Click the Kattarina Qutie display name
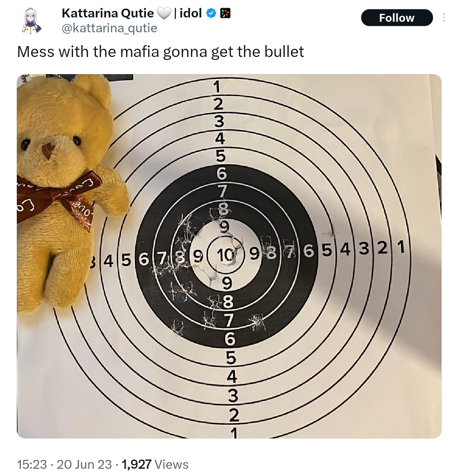Viewport: 458px width, 476px height. pyautogui.click(x=107, y=14)
